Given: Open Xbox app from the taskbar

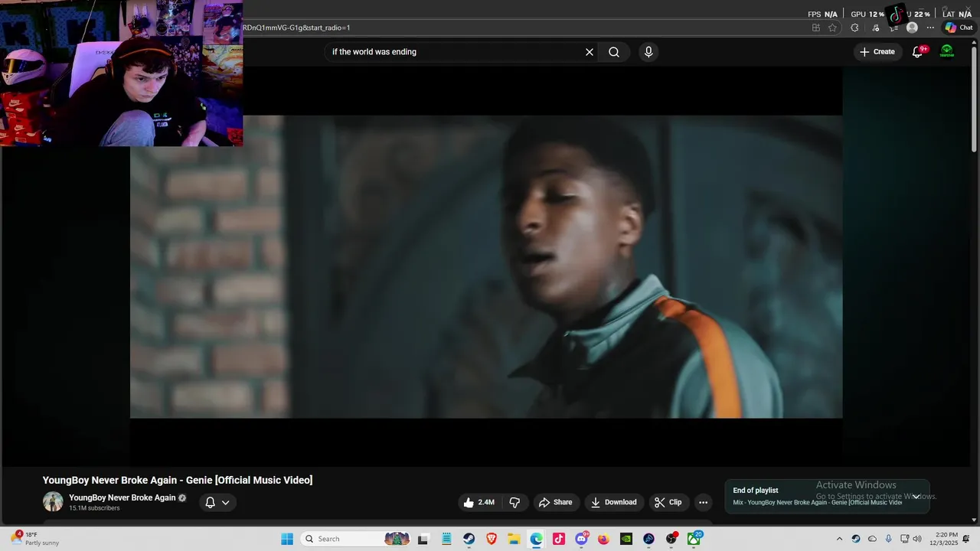Looking at the screenshot, I should point(694,539).
